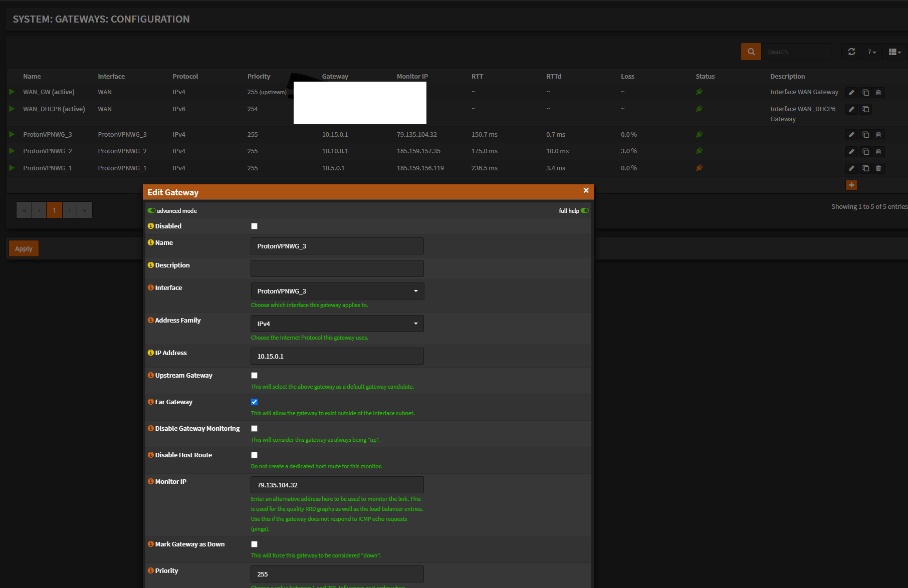The height and width of the screenshot is (588, 908).
Task: Click the search box in table toolbar
Action: point(796,52)
